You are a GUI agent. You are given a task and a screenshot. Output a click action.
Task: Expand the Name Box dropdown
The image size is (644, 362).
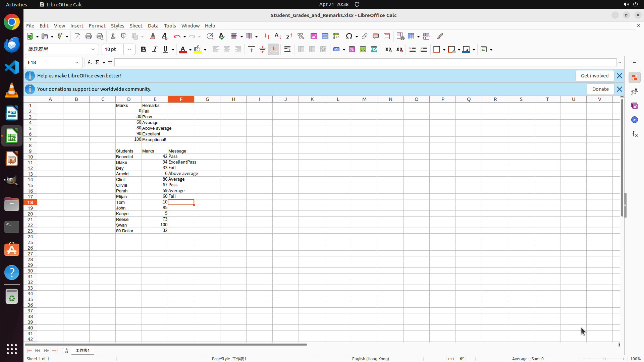tap(77, 62)
